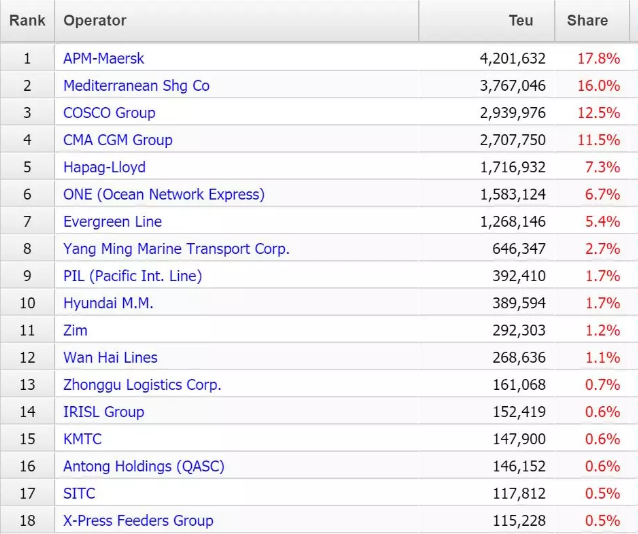The height and width of the screenshot is (534, 638).
Task: Open the Antong Holdings (QASC) link
Action: pyautogui.click(x=144, y=466)
